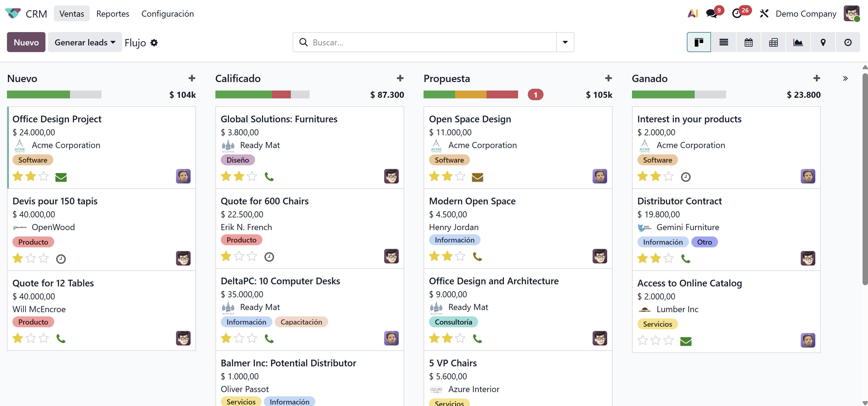Expand the folded kanban columns chevron

[x=845, y=78]
